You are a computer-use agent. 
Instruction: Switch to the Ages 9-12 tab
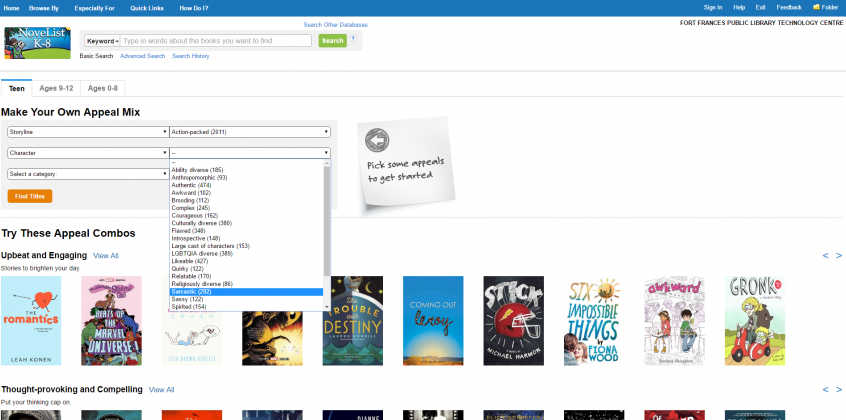click(56, 88)
